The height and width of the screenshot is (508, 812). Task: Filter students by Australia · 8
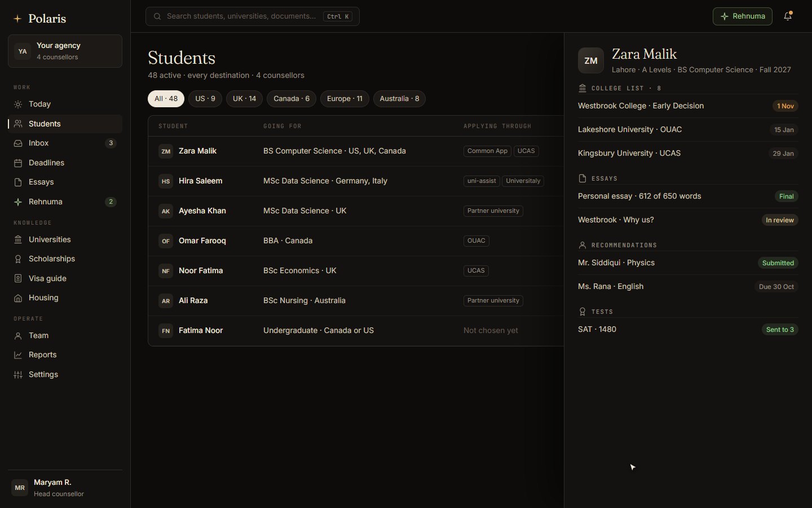pyautogui.click(x=399, y=99)
